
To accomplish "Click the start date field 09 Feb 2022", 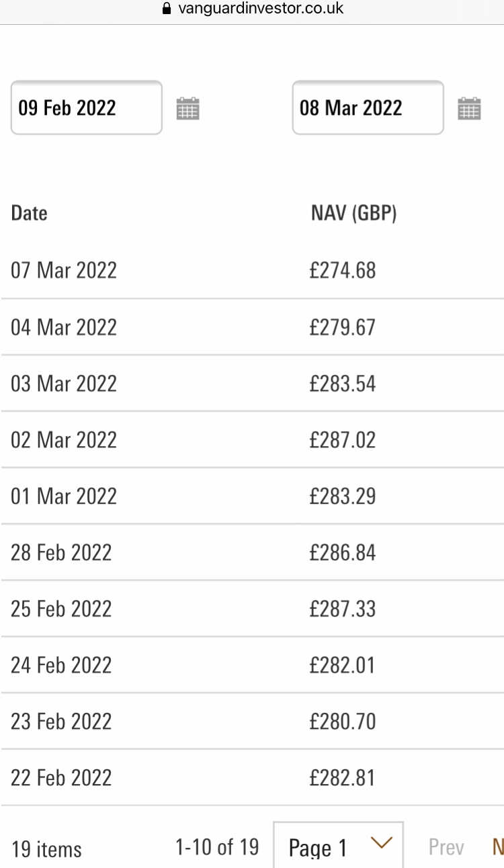I will click(x=87, y=107).
